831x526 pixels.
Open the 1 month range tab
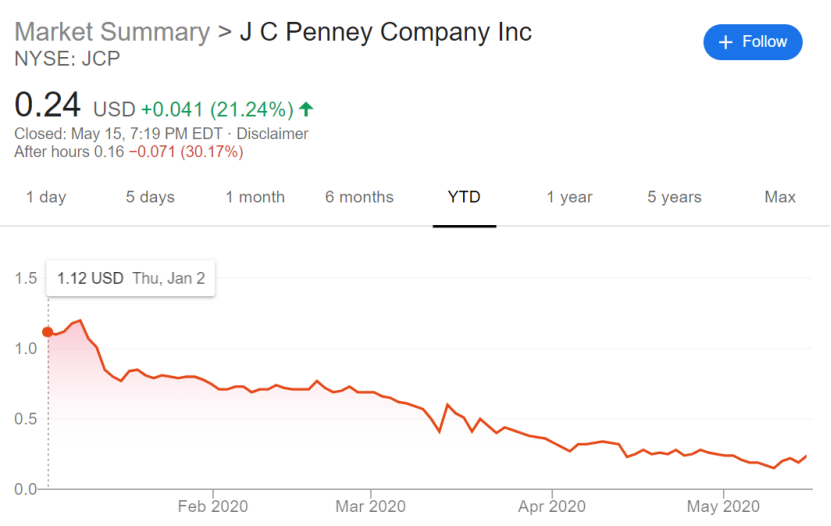255,197
